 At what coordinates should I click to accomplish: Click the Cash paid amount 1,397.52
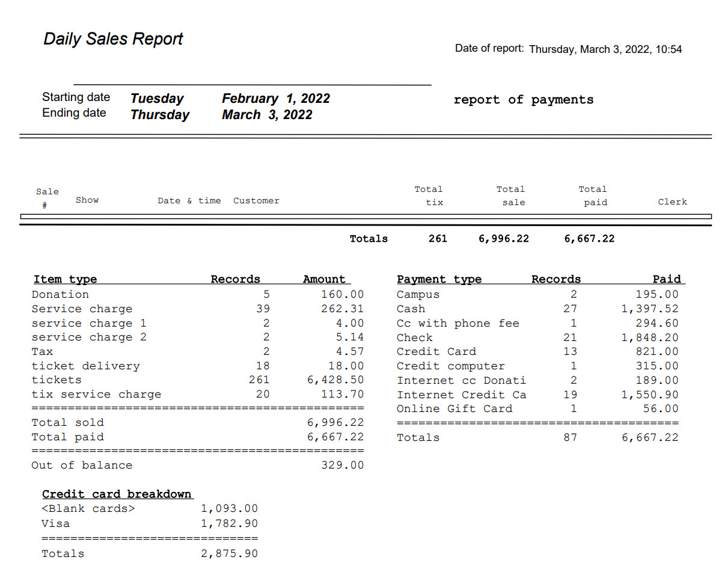pyautogui.click(x=650, y=309)
